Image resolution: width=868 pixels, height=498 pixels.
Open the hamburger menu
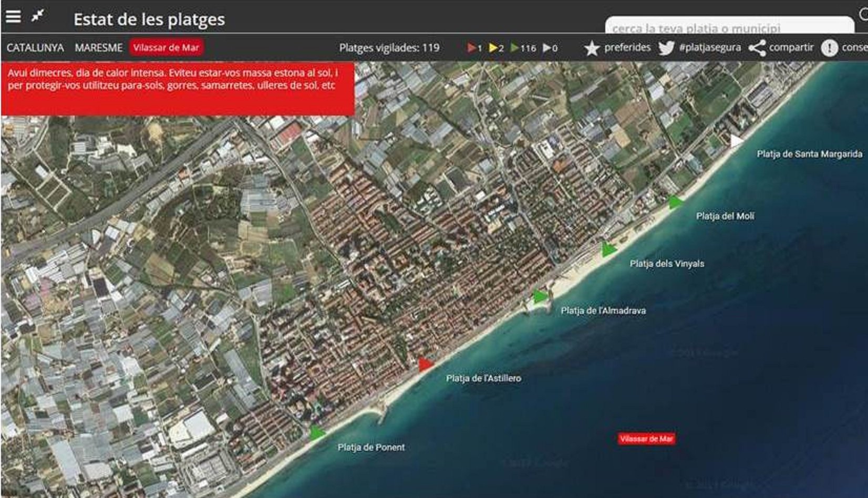[x=13, y=16]
